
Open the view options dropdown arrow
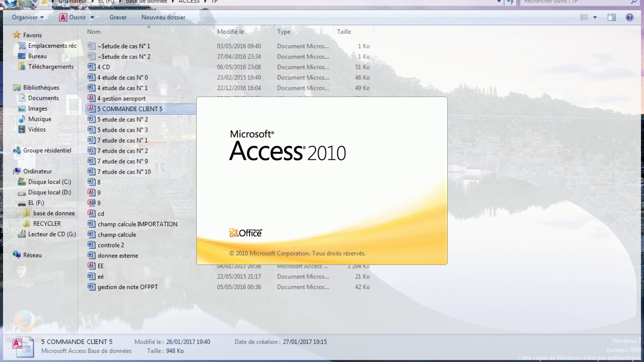pos(595,17)
